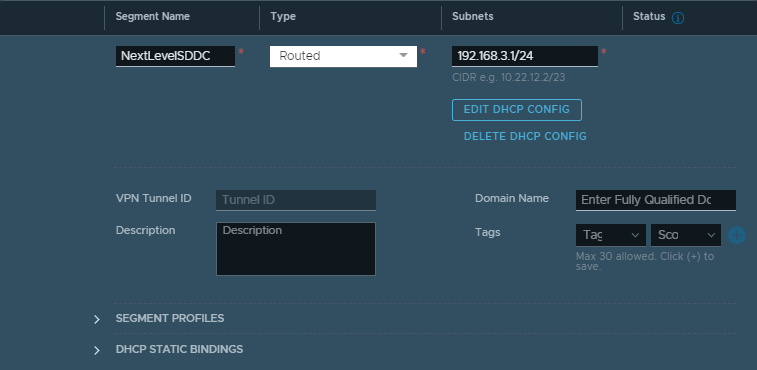The height and width of the screenshot is (370, 757).
Task: Click the Description label
Action: (x=145, y=230)
